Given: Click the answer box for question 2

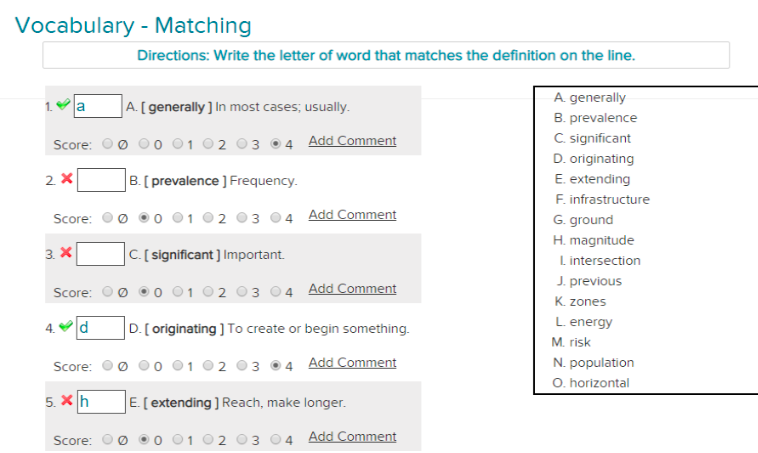Looking at the screenshot, I should [100, 180].
